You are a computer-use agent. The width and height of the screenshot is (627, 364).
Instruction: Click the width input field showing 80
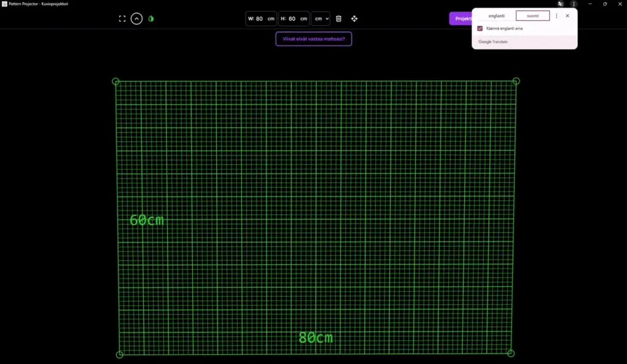261,19
